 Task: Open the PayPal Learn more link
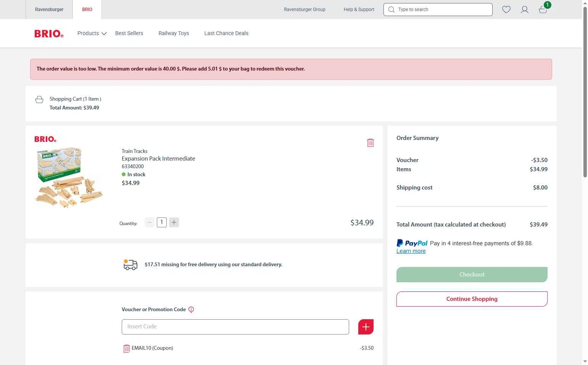tap(411, 251)
